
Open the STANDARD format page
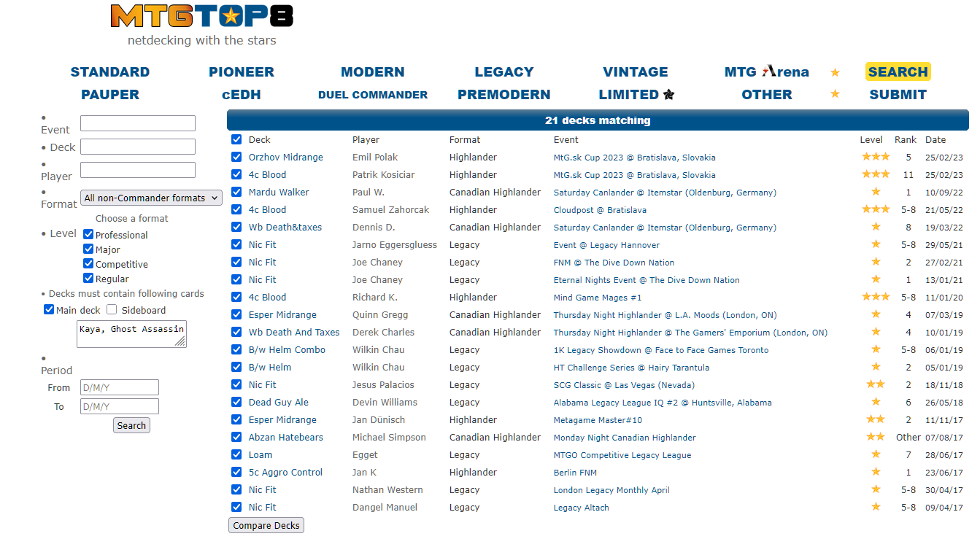pos(110,72)
